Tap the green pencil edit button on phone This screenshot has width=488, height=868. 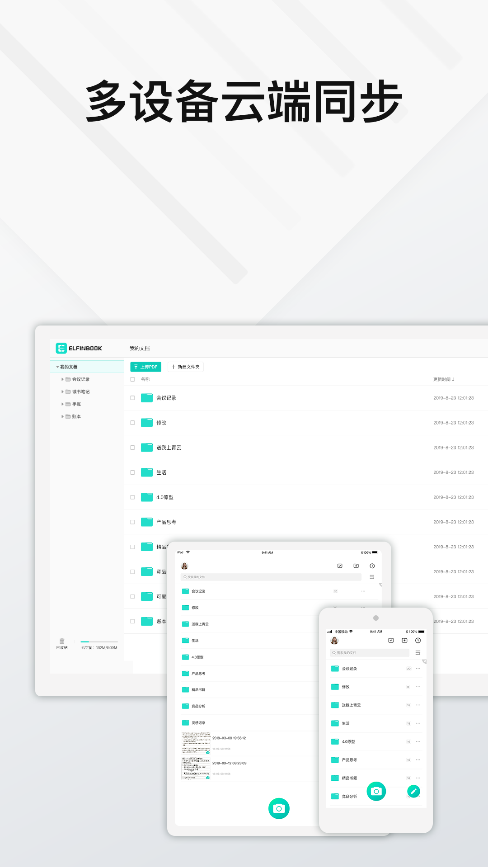point(413,791)
